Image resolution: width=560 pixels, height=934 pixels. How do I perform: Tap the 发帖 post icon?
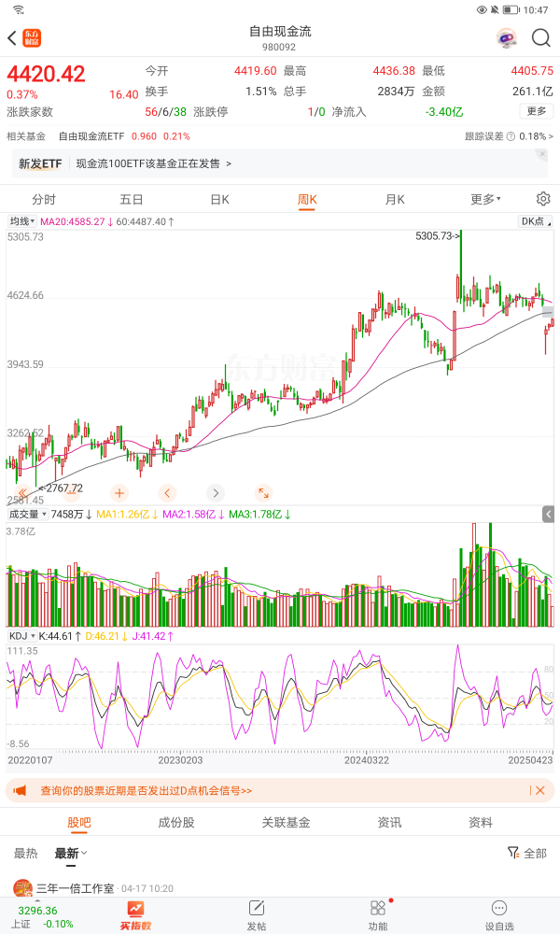point(257,913)
